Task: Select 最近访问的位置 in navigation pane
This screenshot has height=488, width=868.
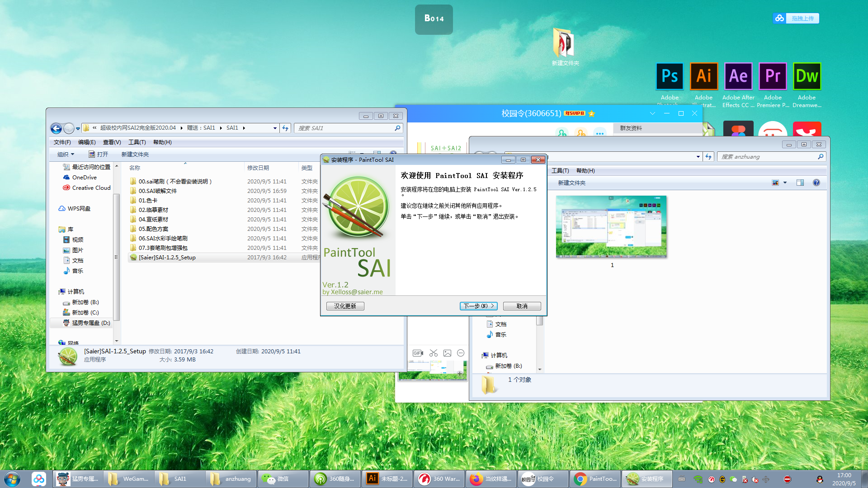Action: click(86, 167)
